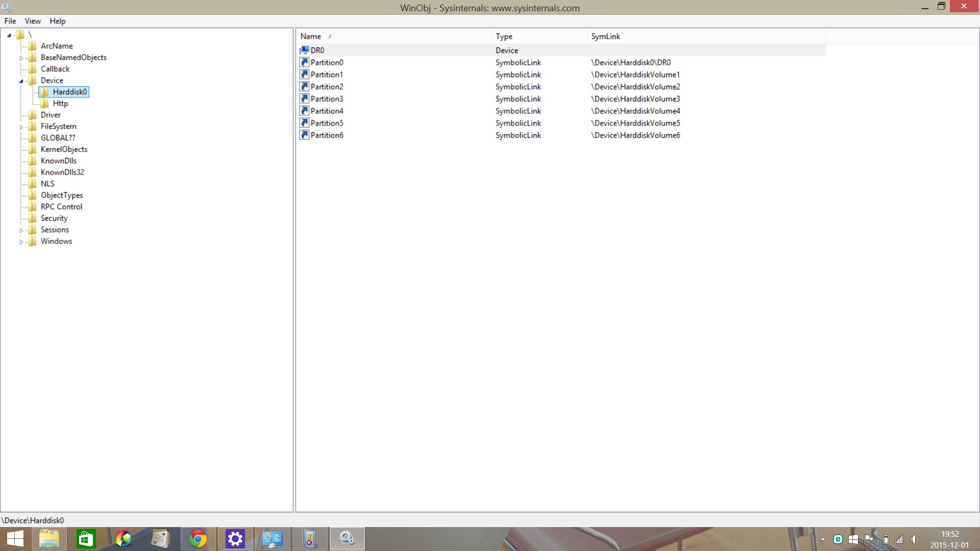Click the \Device\HarddiskVolume3 symlink cell
Image resolution: width=980 pixels, height=551 pixels.
point(635,98)
